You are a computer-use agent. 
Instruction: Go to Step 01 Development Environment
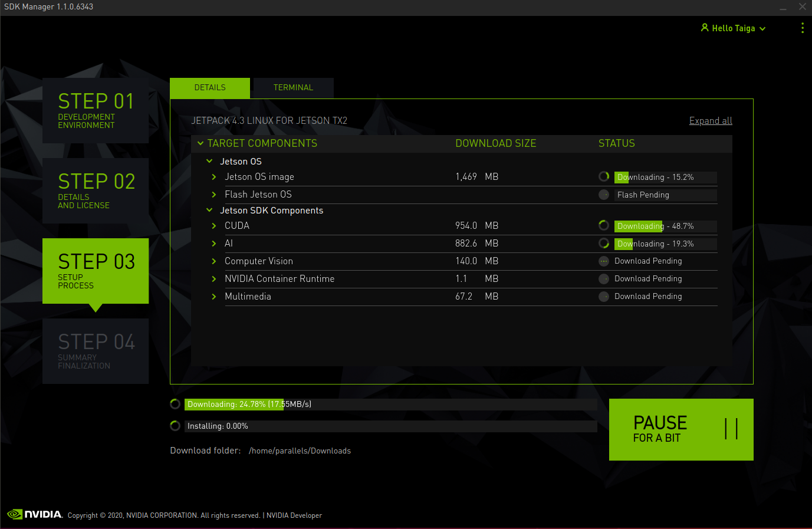(96, 110)
